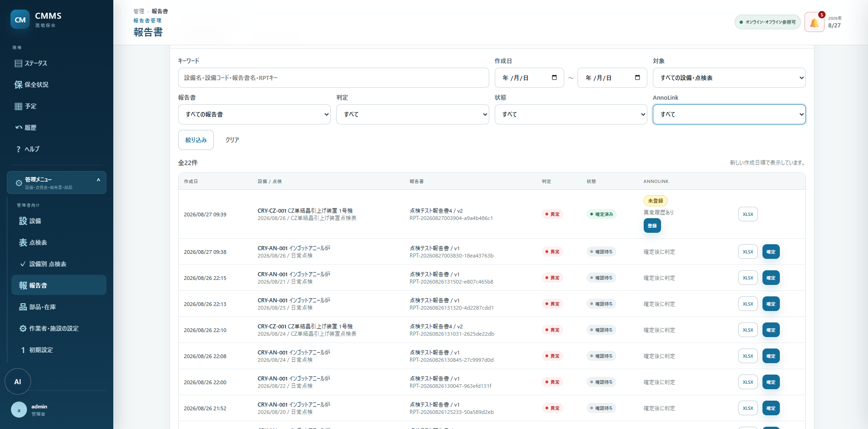This screenshot has width=868, height=429.
Task: Click the 未登録 AnnoLink badge
Action: [656, 201]
